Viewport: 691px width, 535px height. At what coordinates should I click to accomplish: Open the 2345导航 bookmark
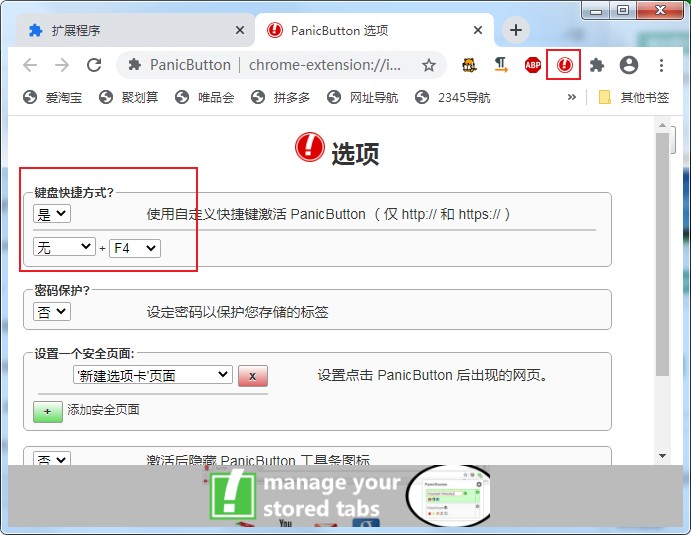pyautogui.click(x=453, y=97)
